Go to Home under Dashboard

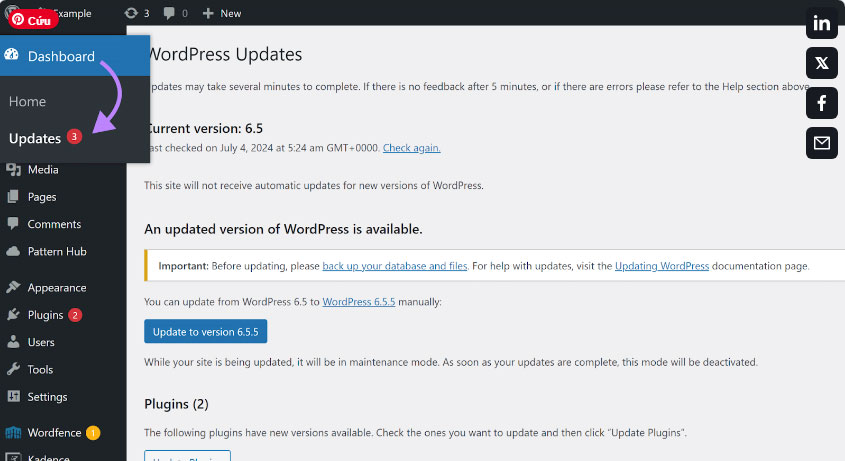click(x=27, y=101)
